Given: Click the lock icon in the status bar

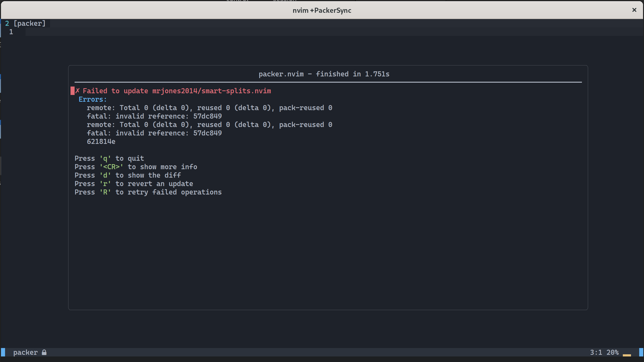Looking at the screenshot, I should 44,352.
